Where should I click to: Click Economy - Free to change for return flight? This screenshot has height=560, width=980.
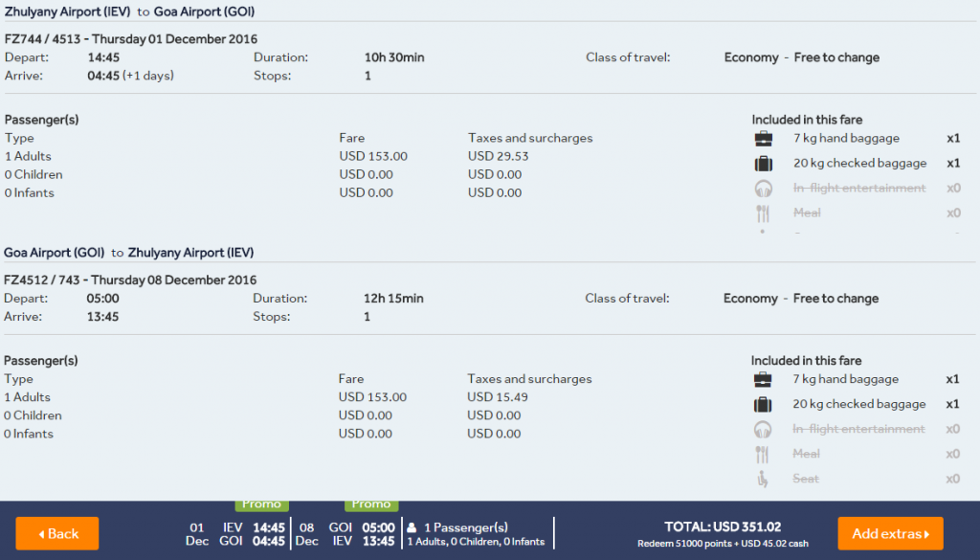[801, 299]
